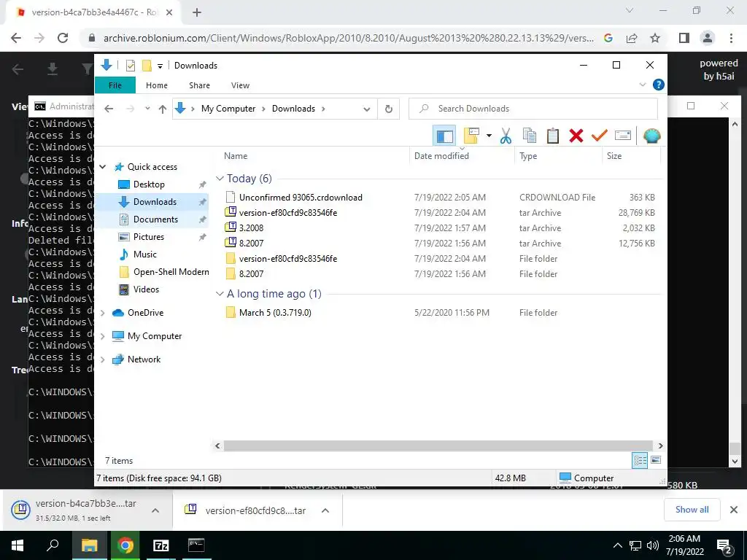747x560 pixels.
Task: Reload the Chrome page
Action: click(63, 38)
